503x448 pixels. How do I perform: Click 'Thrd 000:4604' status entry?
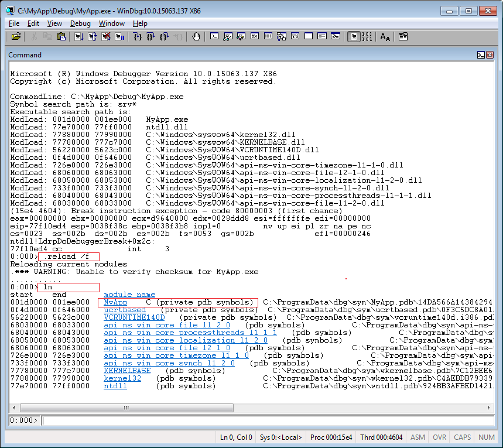(x=381, y=437)
